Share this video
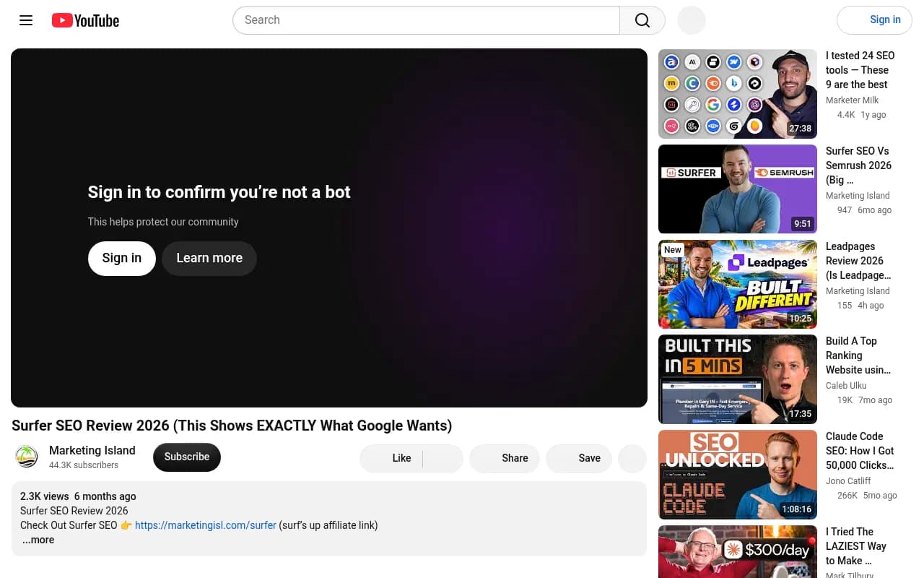 click(x=505, y=458)
